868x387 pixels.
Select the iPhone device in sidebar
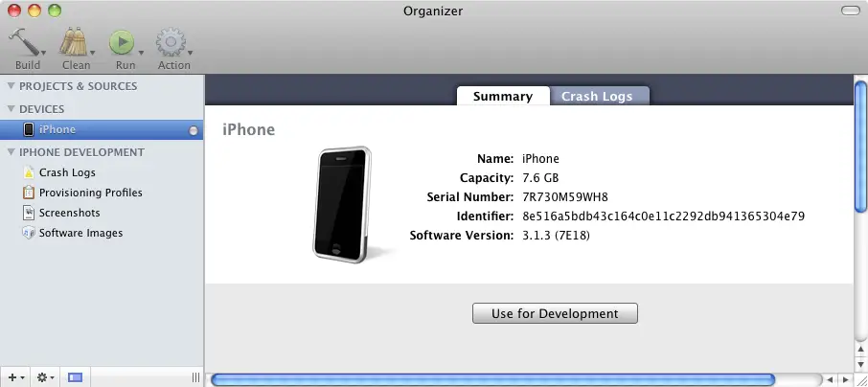(102, 129)
